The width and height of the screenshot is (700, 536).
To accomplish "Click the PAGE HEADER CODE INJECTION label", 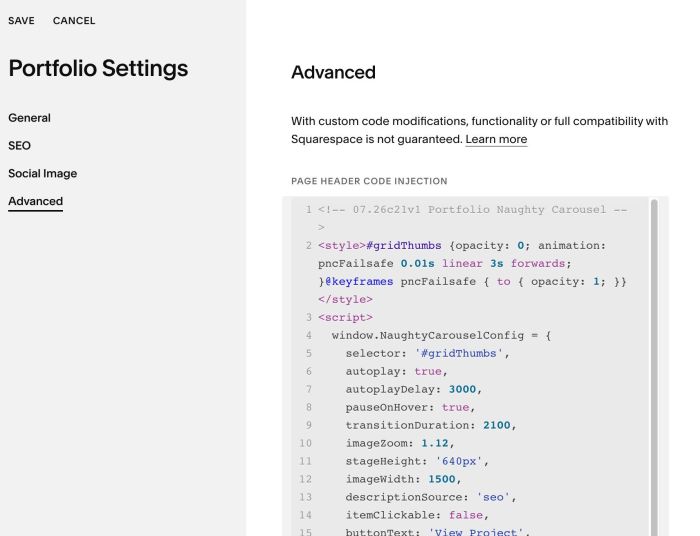I will point(369,181).
